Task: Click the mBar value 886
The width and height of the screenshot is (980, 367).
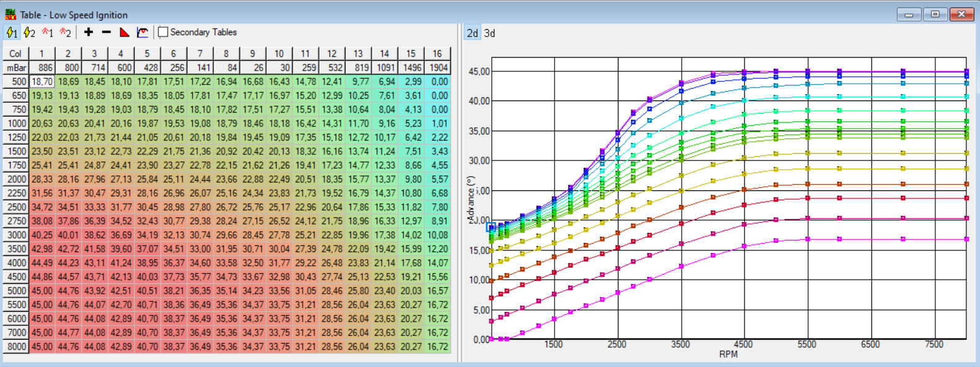Action: coord(42,68)
